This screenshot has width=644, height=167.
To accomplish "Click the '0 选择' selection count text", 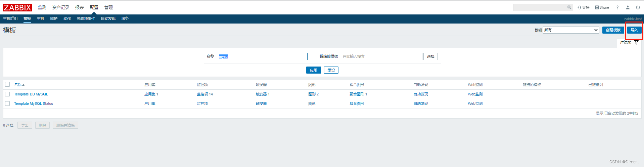I will click(x=8, y=125).
